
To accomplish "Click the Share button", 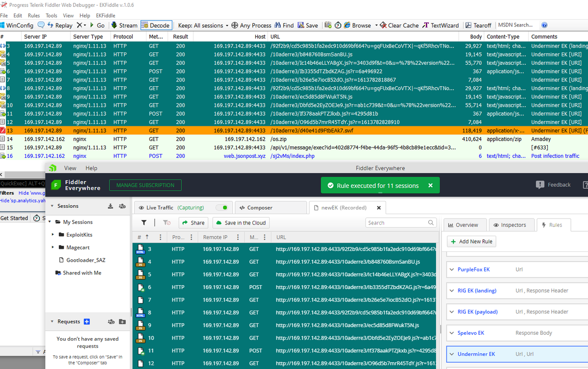I will pos(193,222).
